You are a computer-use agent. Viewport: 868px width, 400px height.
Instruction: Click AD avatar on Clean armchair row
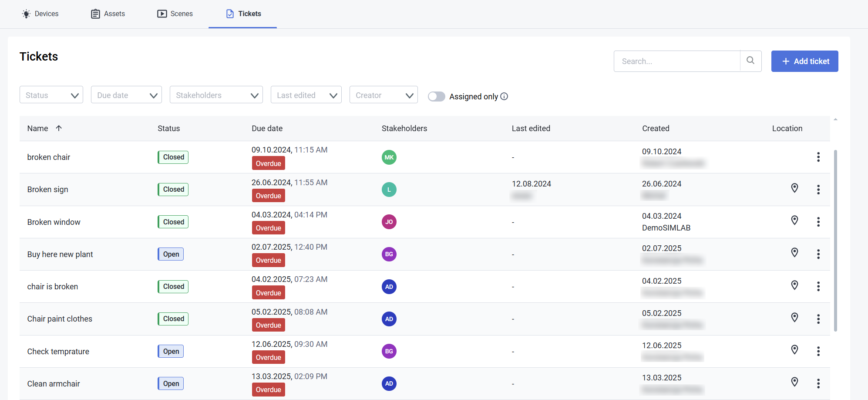(389, 383)
